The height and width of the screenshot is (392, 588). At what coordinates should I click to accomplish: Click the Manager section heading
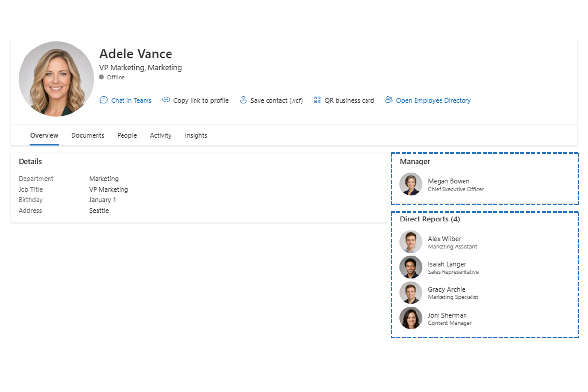coord(415,161)
